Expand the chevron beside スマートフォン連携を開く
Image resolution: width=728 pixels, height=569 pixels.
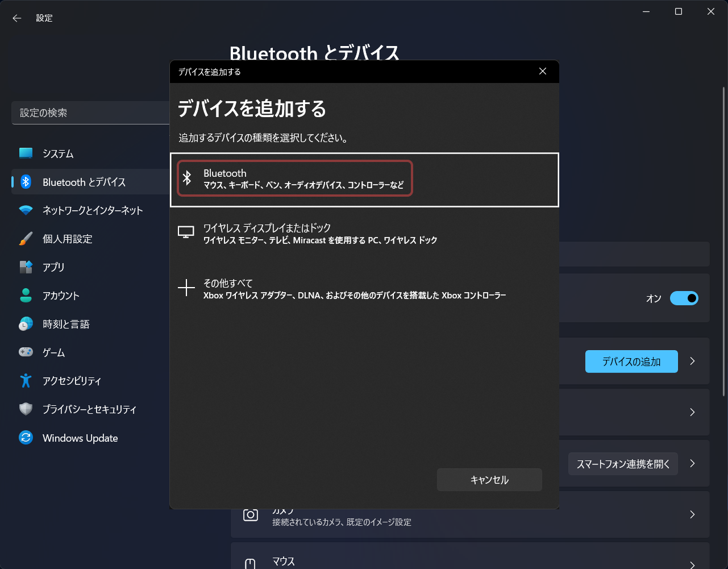692,463
